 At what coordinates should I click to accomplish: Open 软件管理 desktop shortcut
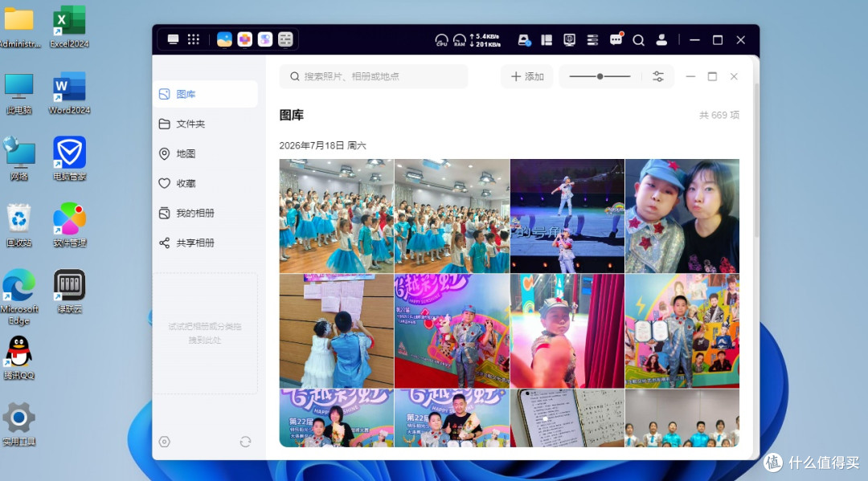[69, 226]
